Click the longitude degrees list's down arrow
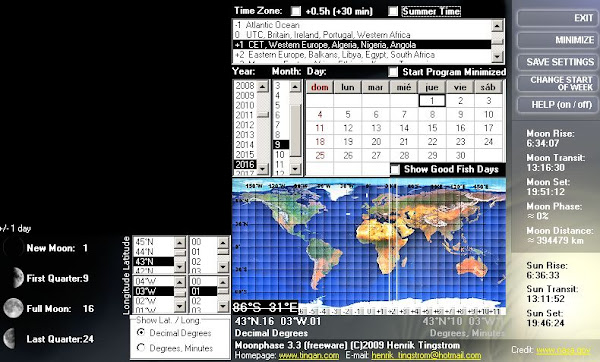600x362 pixels. point(180,306)
